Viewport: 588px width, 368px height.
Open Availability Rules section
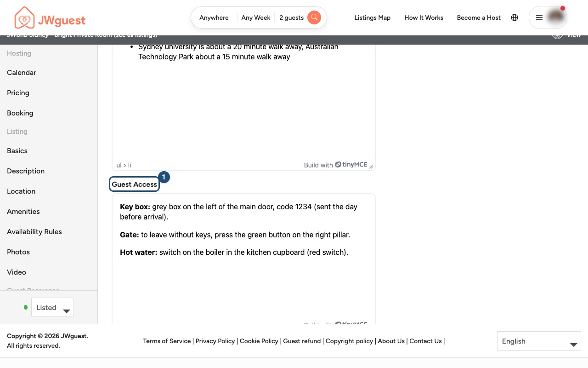(x=34, y=232)
